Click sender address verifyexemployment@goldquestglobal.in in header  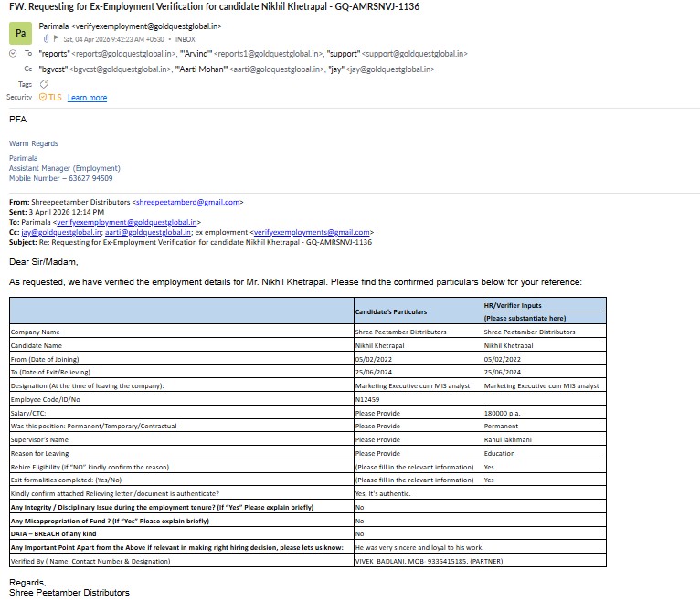click(x=146, y=26)
